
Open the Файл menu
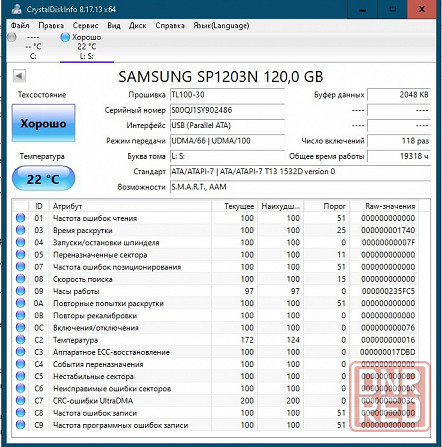pos(20,26)
